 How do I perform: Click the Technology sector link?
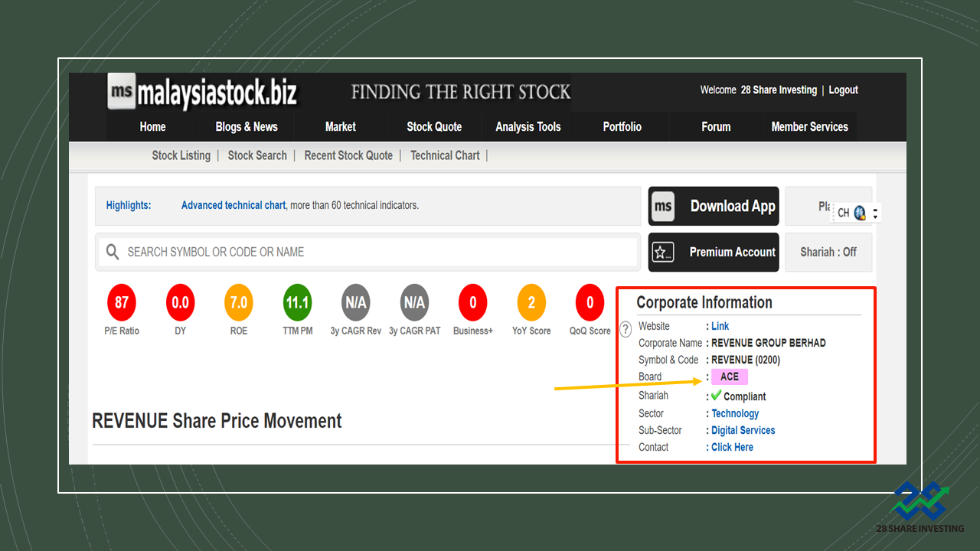(x=735, y=413)
